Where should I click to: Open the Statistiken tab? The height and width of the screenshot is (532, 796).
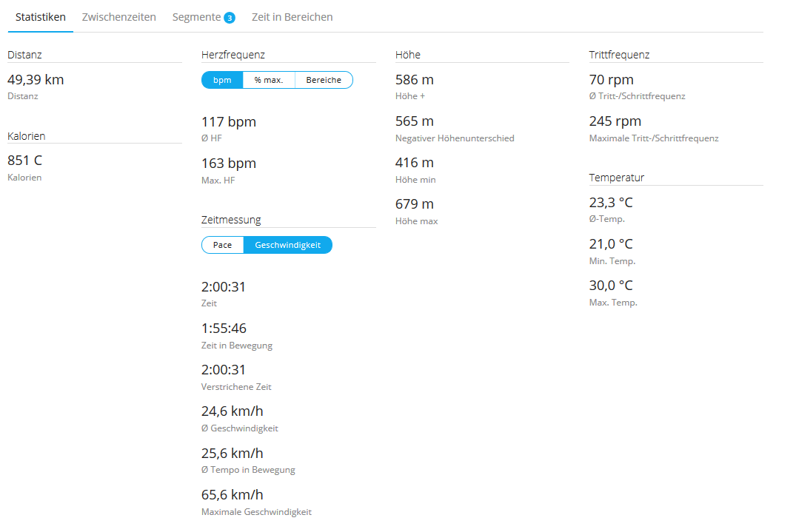[41, 17]
